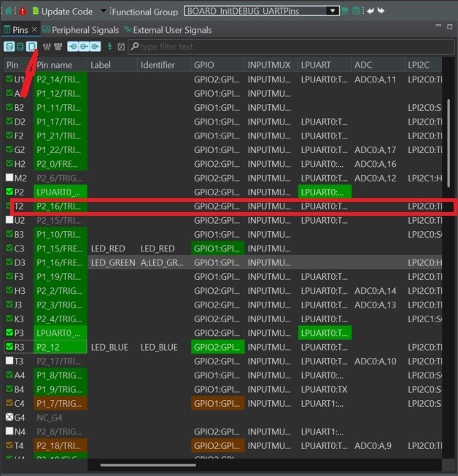Click second table-style filter icon in Pins toolbar
The height and width of the screenshot is (476, 458).
click(20, 47)
